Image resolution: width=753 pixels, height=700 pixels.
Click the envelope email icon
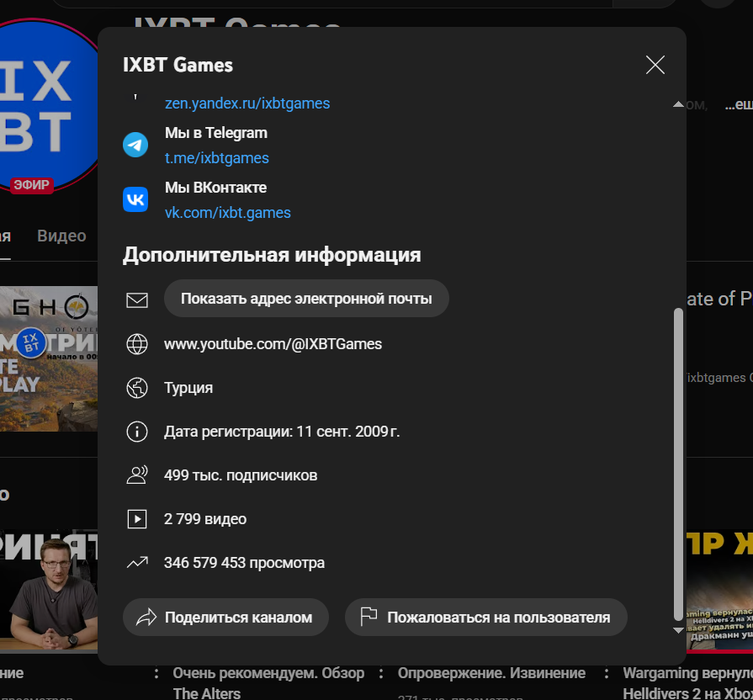pos(137,300)
